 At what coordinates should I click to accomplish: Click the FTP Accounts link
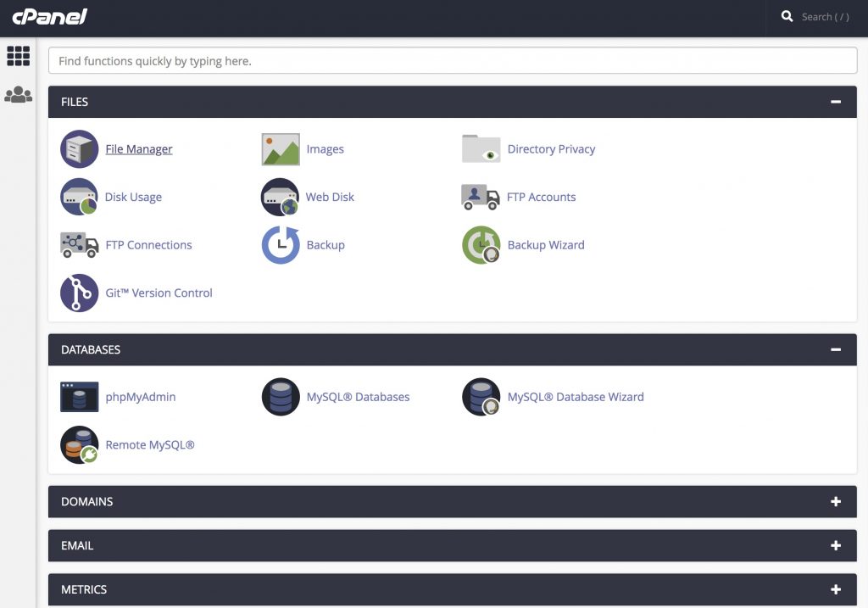click(542, 197)
